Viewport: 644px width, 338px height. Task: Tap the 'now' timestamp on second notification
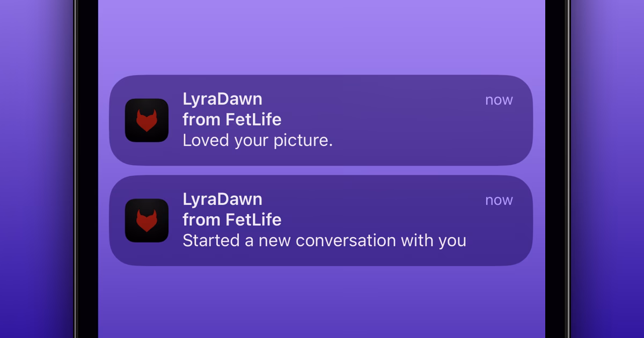[498, 200]
